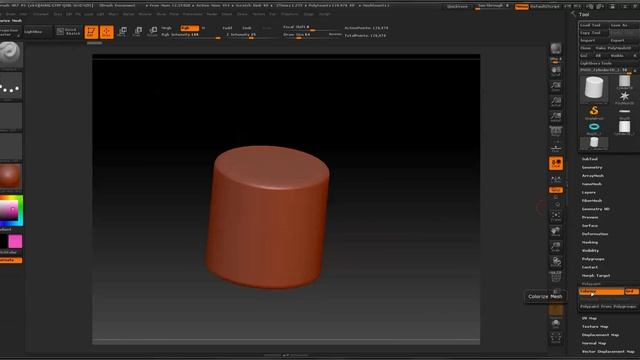
Task: Click the orange Alternate button
Action: coord(11,260)
